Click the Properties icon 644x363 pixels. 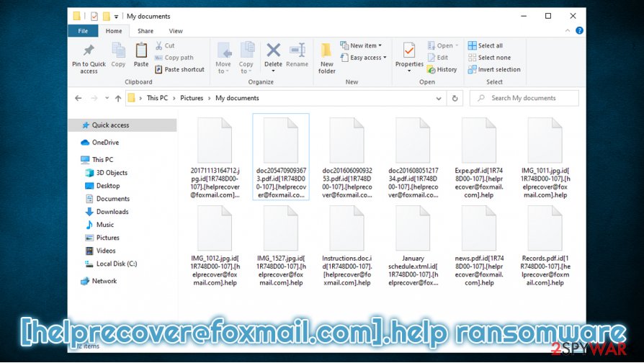tap(409, 50)
